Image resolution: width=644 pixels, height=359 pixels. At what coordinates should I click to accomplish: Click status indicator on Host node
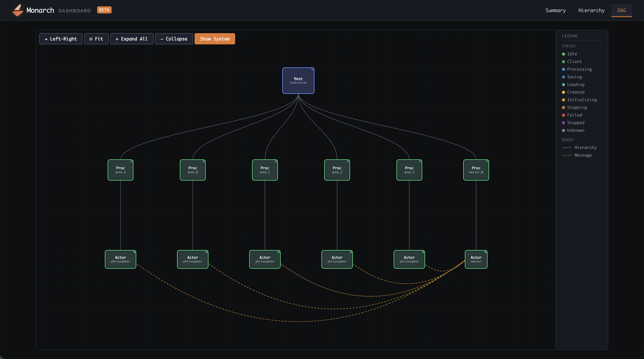[x=312, y=70]
